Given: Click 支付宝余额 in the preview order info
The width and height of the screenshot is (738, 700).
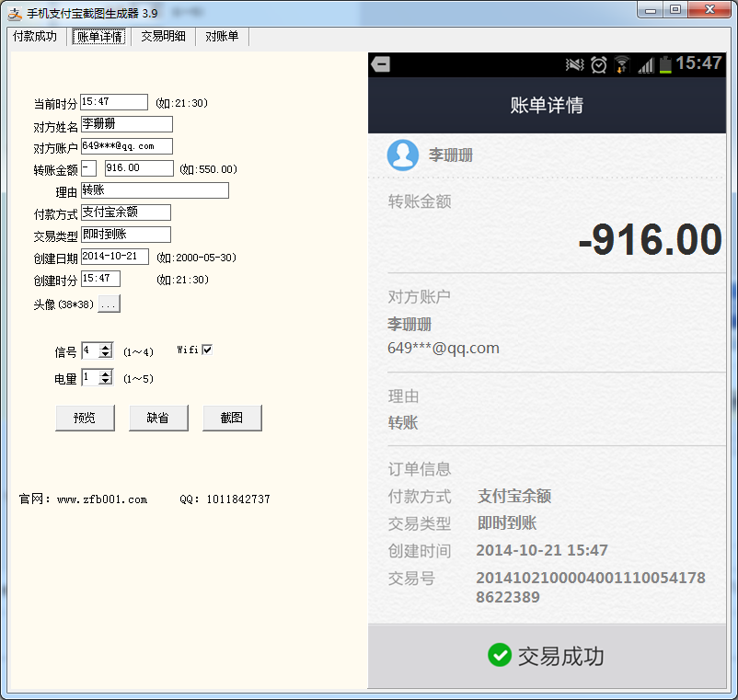Looking at the screenshot, I should point(514,496).
